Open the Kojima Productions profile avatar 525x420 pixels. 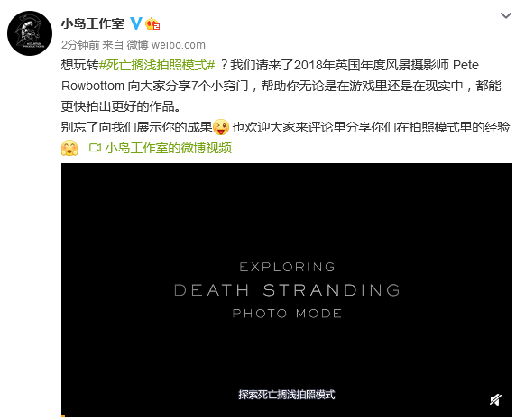point(30,33)
